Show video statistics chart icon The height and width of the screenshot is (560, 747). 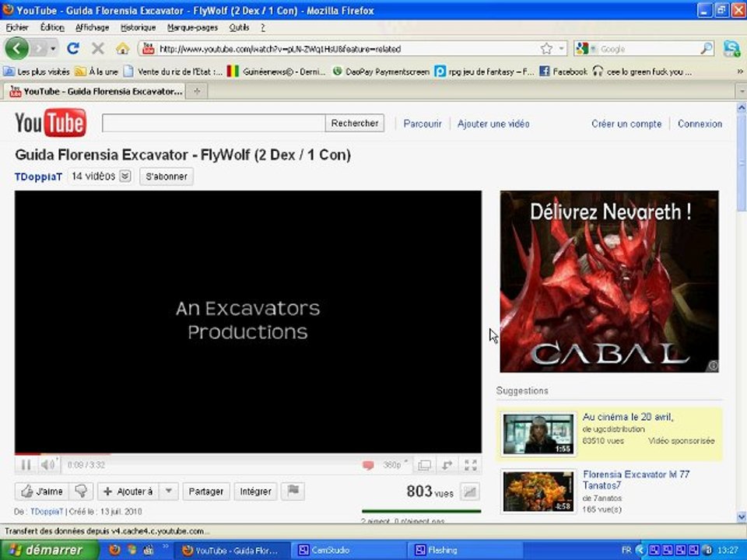(469, 492)
